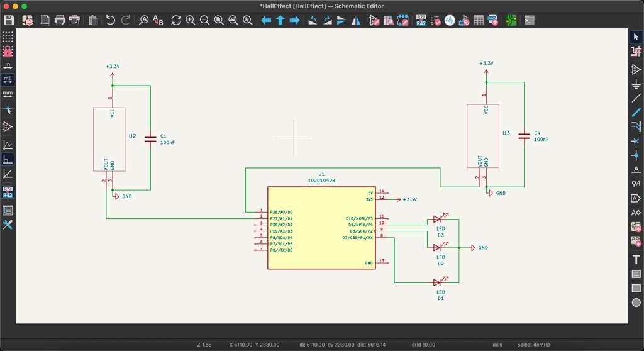Mirror the selection horizontally
The height and width of the screenshot is (351, 644).
[x=356, y=21]
